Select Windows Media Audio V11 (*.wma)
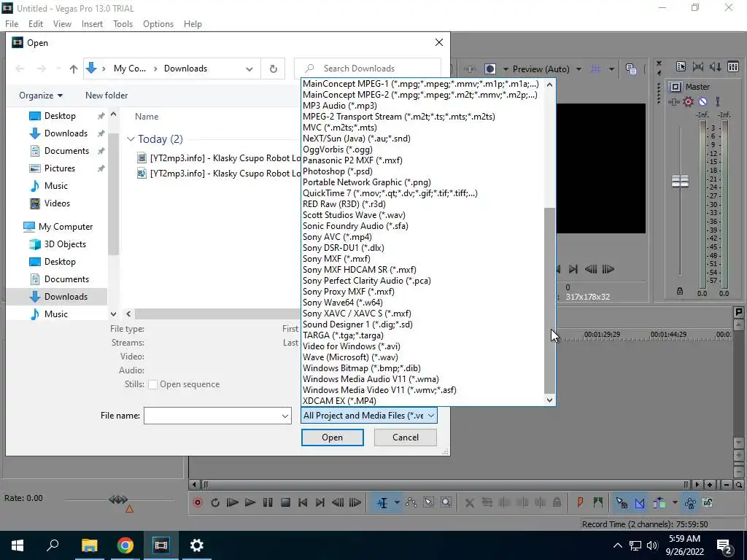Viewport: 747px width, 560px height. point(423,379)
